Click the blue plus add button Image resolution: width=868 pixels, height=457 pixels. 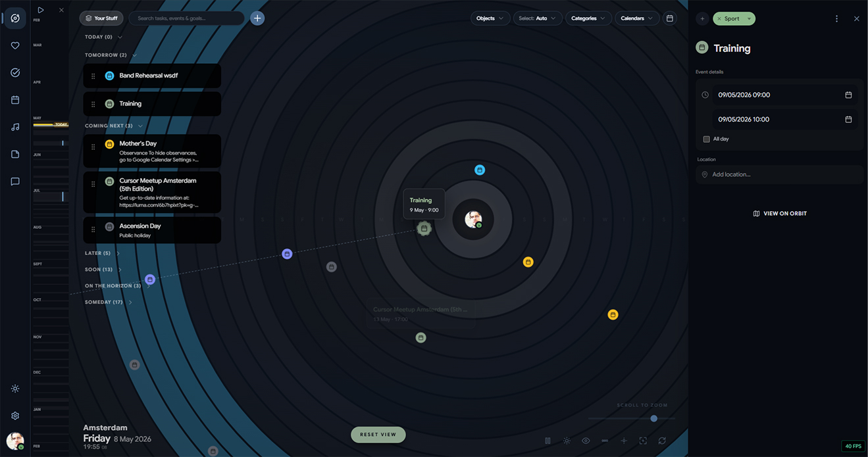click(257, 18)
